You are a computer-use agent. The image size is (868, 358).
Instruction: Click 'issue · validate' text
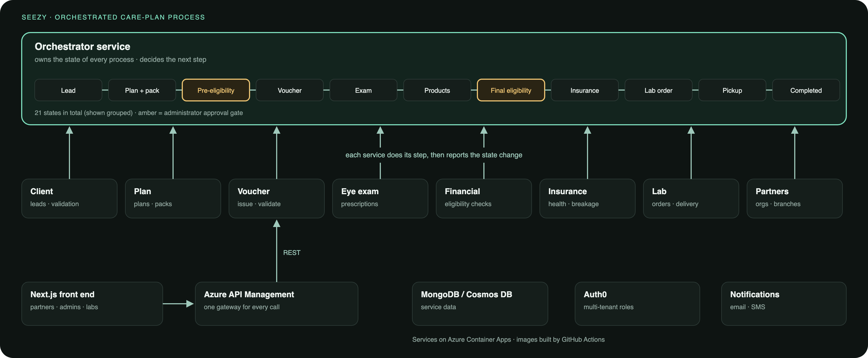[259, 204]
